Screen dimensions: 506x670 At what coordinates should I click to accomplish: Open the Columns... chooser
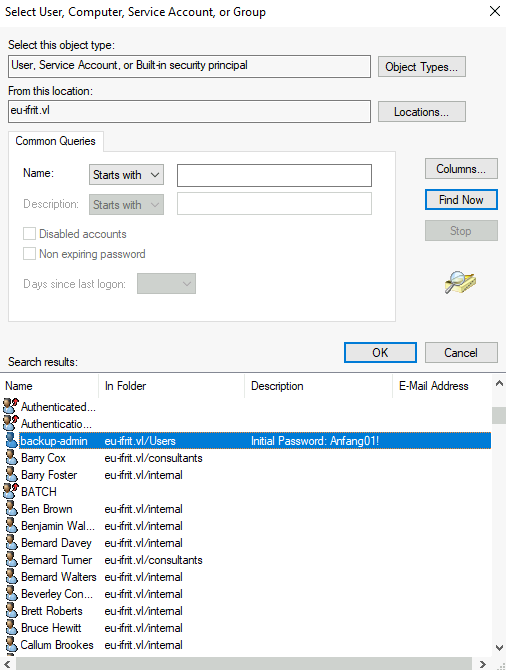pyautogui.click(x=461, y=169)
